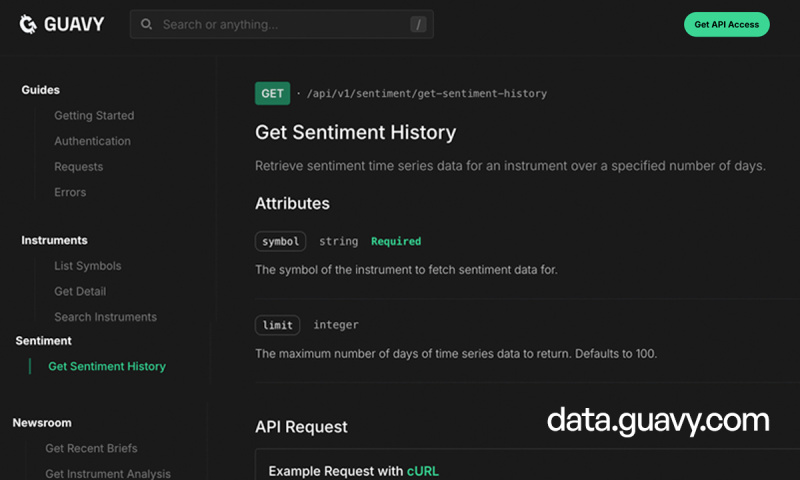Image resolution: width=800 pixels, height=480 pixels.
Task: Go to the Requests guide page
Action: click(78, 167)
